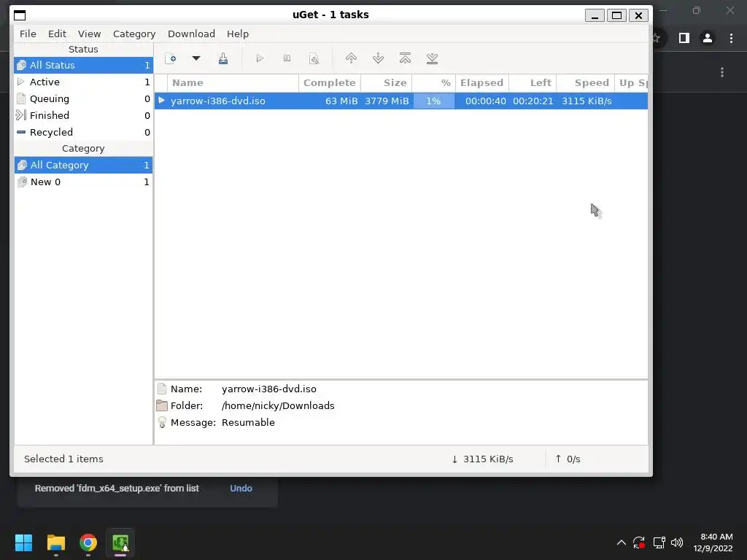Select the Finished status filter
Screen dimensions: 747x560
point(83,115)
